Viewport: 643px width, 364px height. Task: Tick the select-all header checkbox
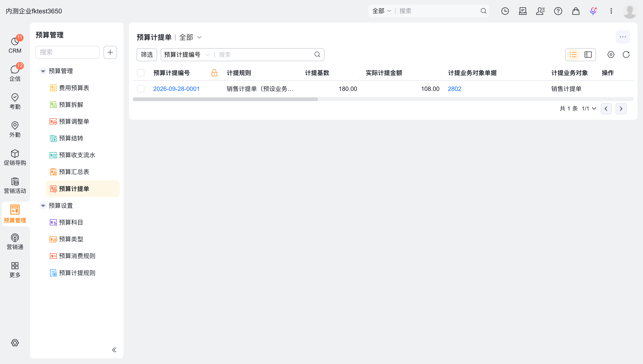coord(141,73)
